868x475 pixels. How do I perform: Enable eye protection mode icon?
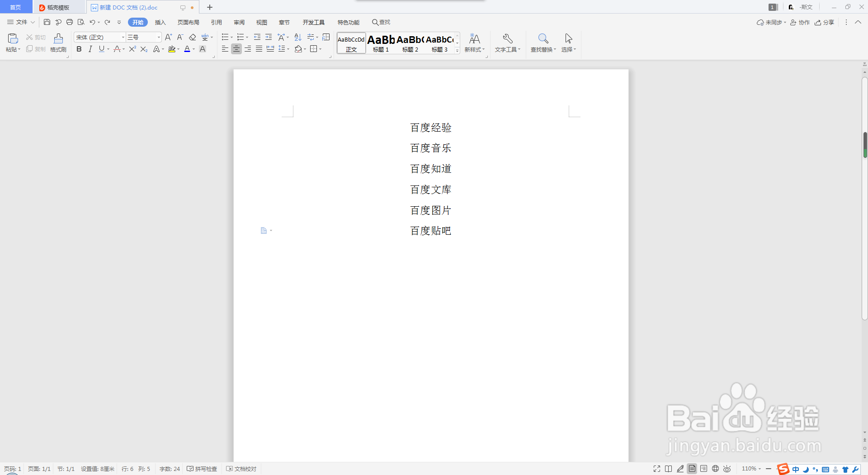point(727,469)
